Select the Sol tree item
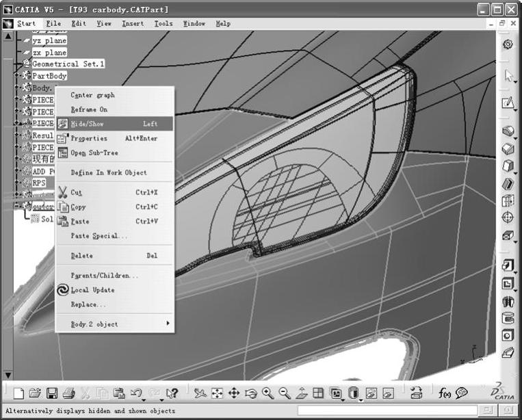522x420 pixels. pos(47,219)
